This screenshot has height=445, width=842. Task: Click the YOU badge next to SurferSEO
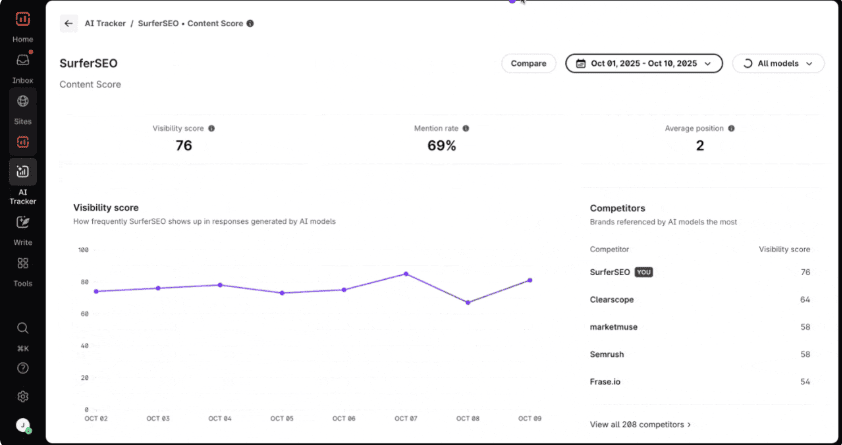tap(644, 272)
